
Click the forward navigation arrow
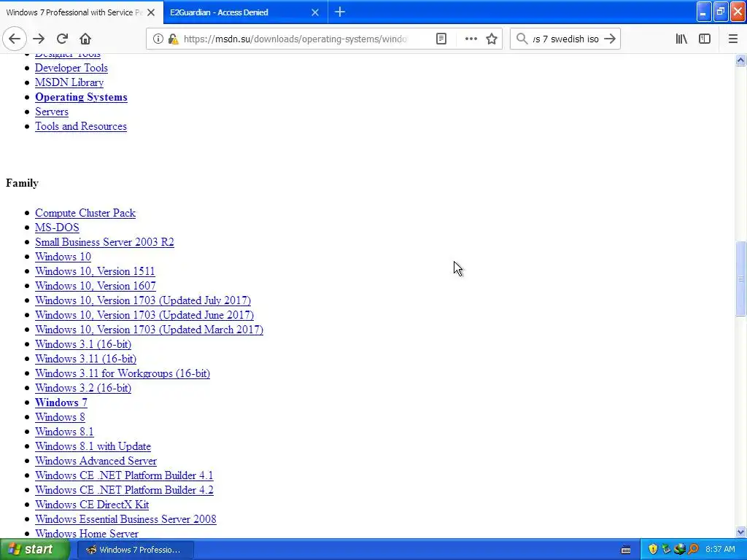pyautogui.click(x=39, y=39)
